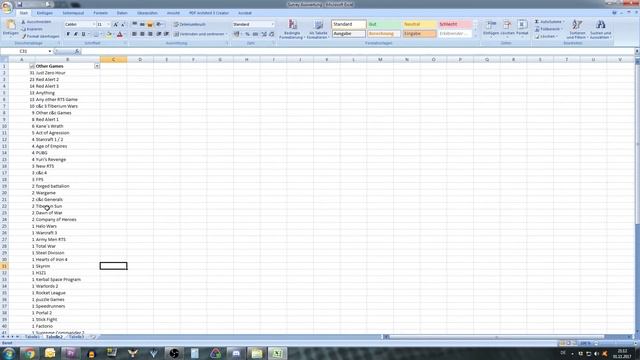Open Suchen und Auswählen
The width and height of the screenshot is (640, 360).
click(x=600, y=29)
